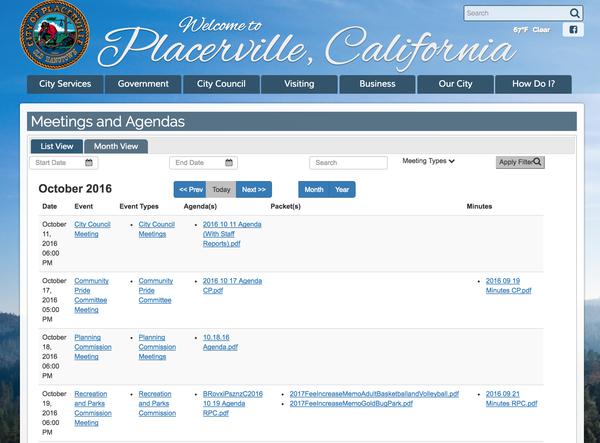Open the Community Pride Committee Meeting event link

point(91,295)
